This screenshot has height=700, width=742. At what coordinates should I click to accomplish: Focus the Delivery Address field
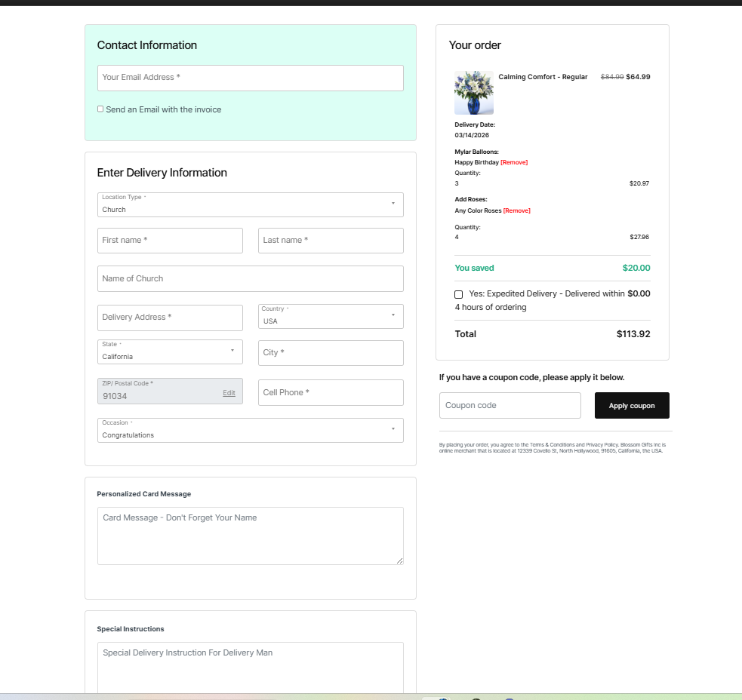170,318
